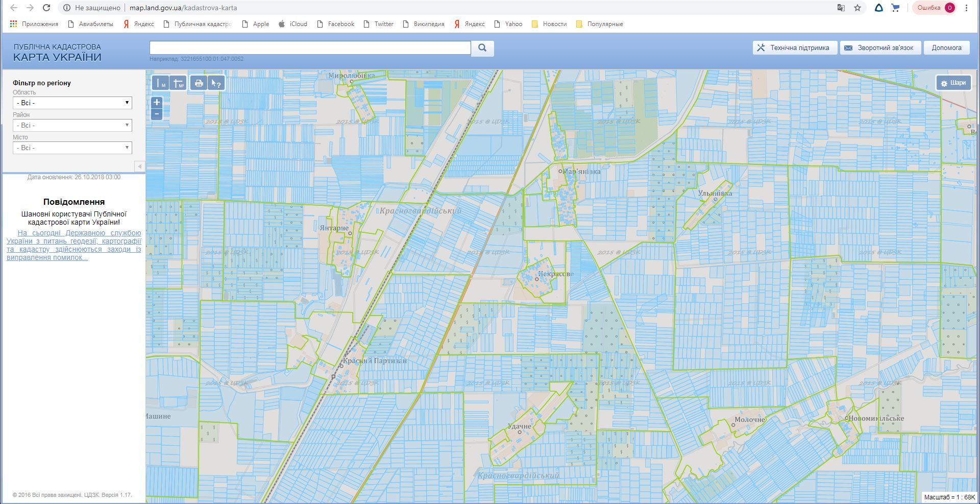This screenshot has width=980, height=504.
Task: Open the Шари layers panel
Action: (953, 83)
